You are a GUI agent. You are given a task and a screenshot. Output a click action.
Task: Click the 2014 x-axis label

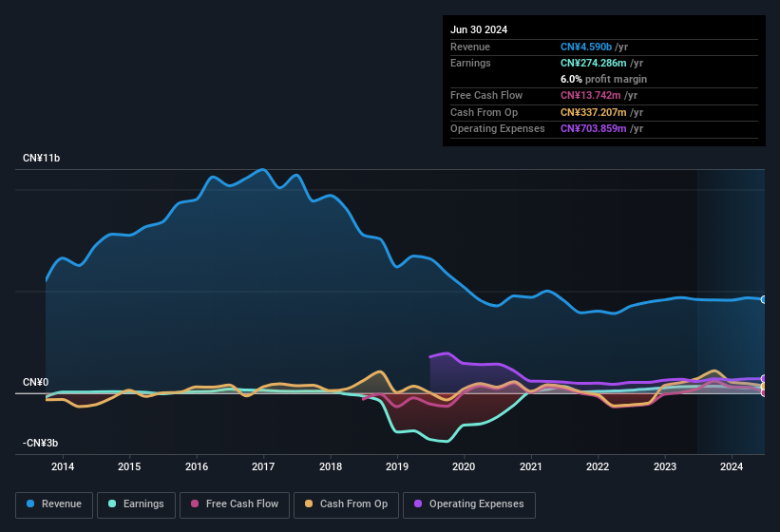tap(63, 466)
